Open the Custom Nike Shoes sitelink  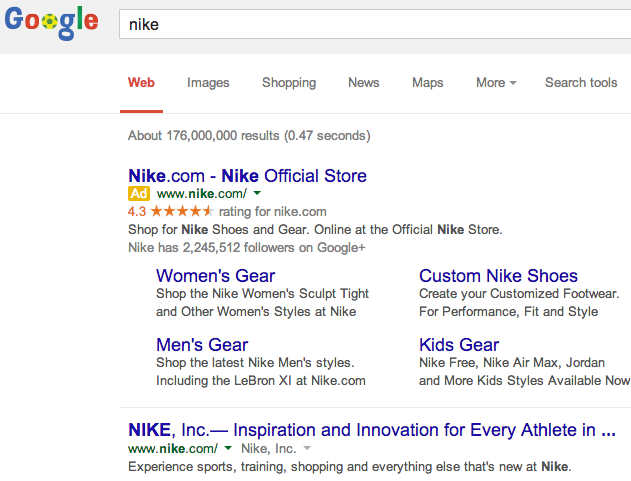click(x=498, y=276)
